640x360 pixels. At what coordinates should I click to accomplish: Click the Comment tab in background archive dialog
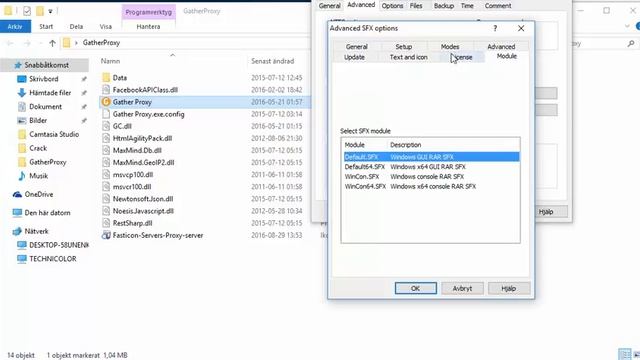(498, 6)
